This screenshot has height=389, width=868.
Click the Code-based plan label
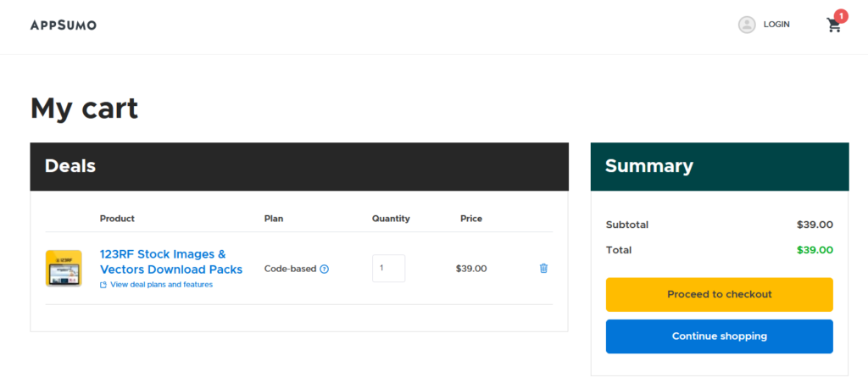click(290, 269)
